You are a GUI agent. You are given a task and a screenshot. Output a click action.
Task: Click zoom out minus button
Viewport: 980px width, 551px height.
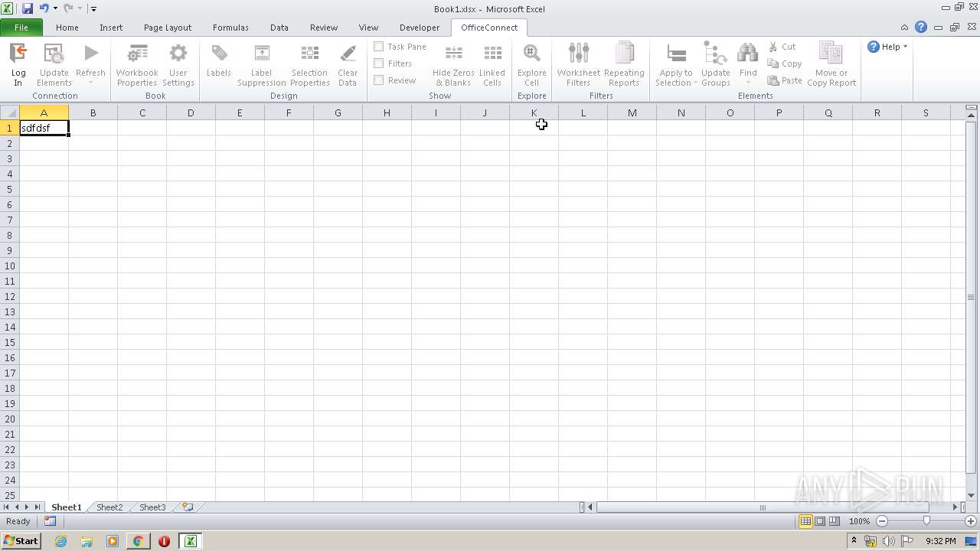click(x=882, y=521)
